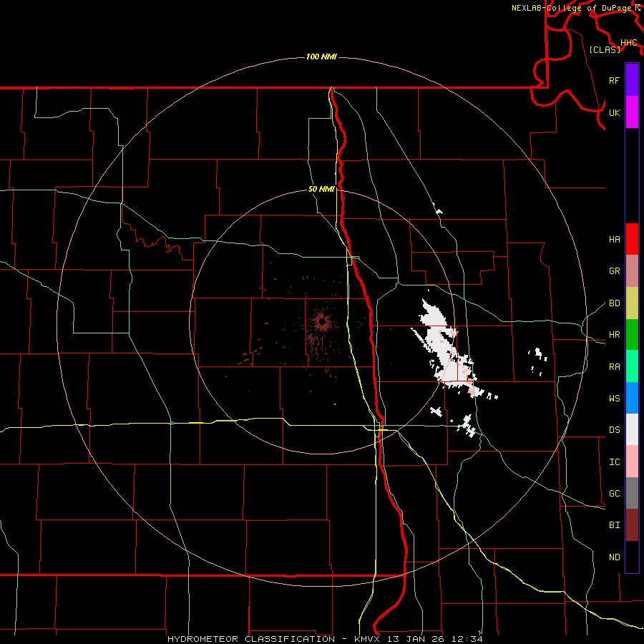Click the "NEXLAB-College of DuPage" credit text
The image size is (644, 644).
tap(571, 8)
